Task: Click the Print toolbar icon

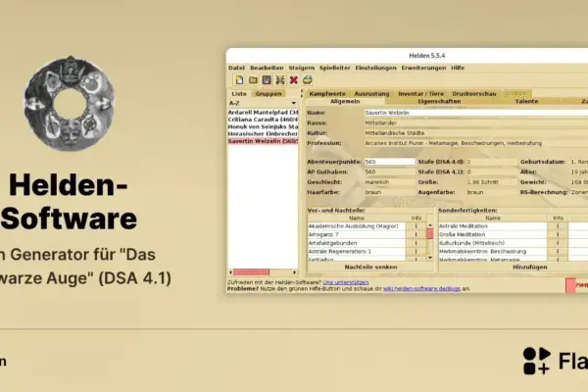Action: point(308,80)
